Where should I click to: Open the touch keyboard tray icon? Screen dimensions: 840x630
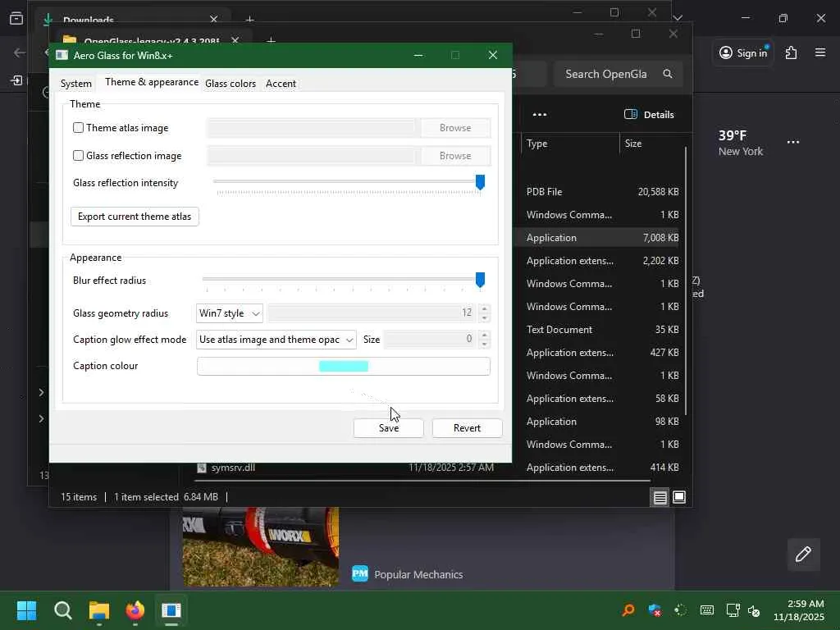706,610
